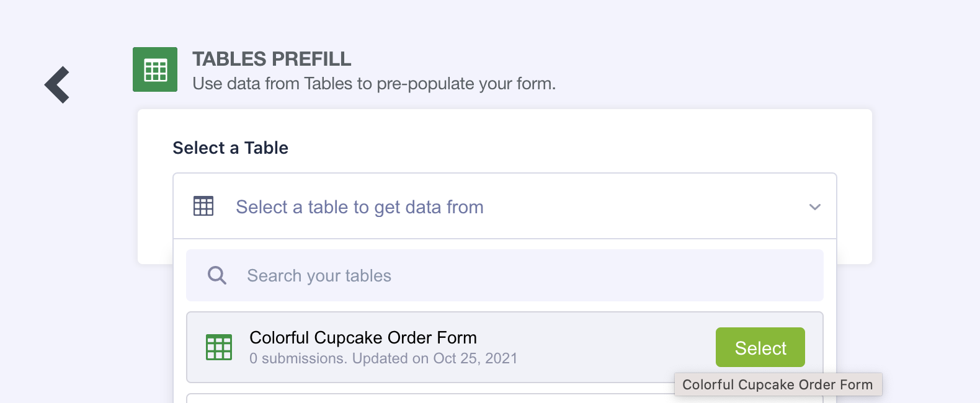
Task: Click the partially visible second table entry below
Action: [428, 398]
